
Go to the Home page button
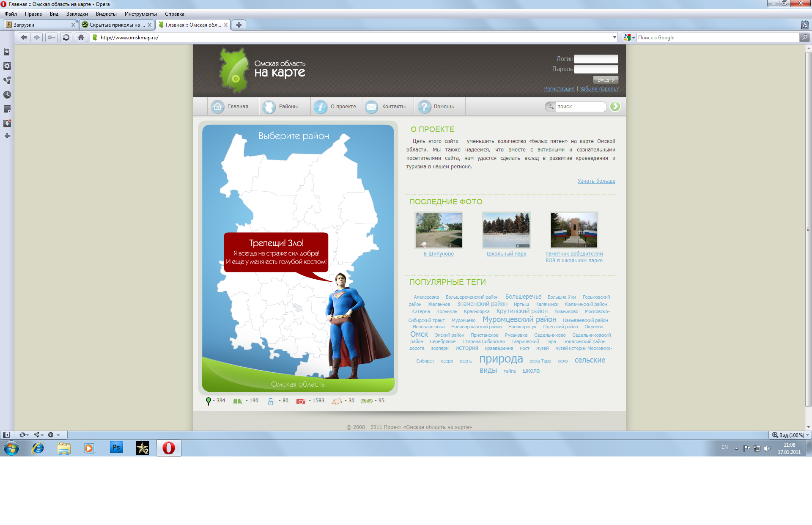coord(81,37)
